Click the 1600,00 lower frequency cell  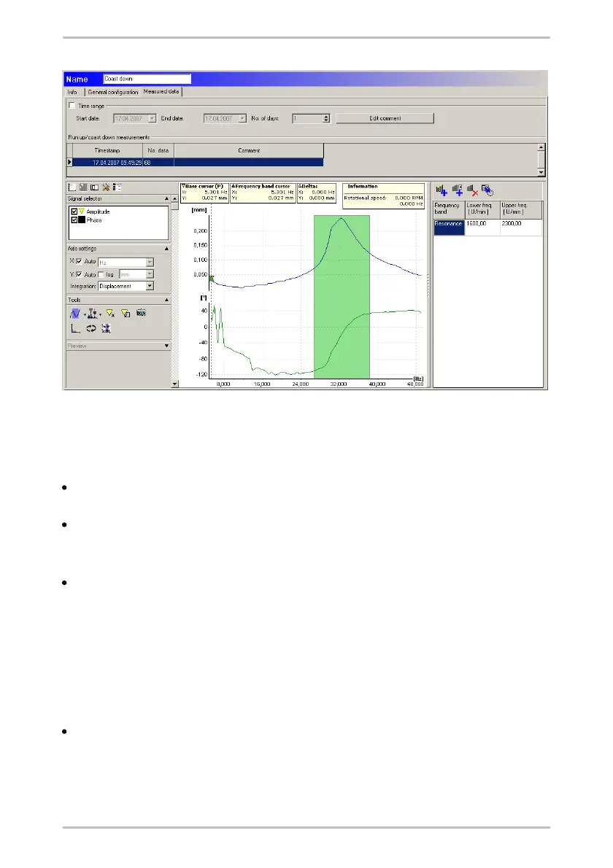pos(482,227)
